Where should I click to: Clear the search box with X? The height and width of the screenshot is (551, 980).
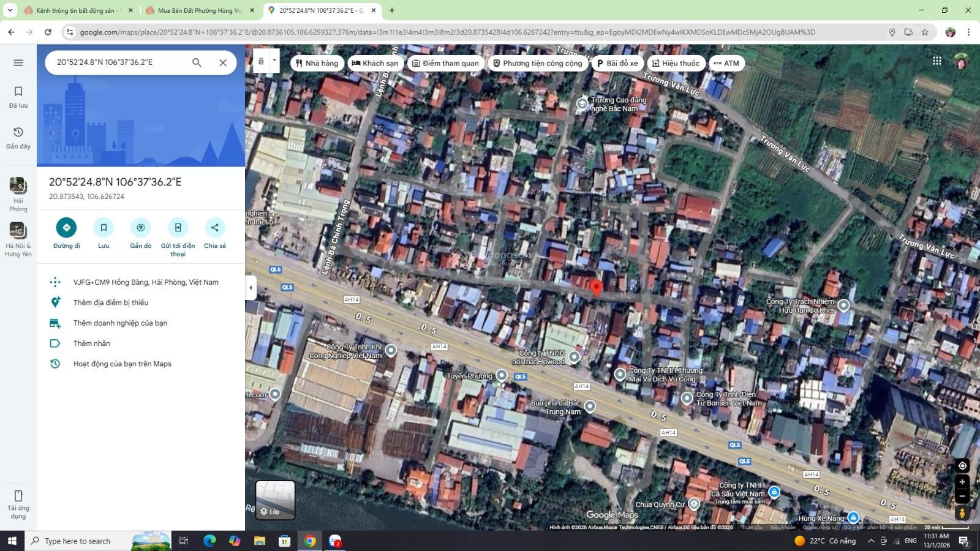click(x=223, y=62)
